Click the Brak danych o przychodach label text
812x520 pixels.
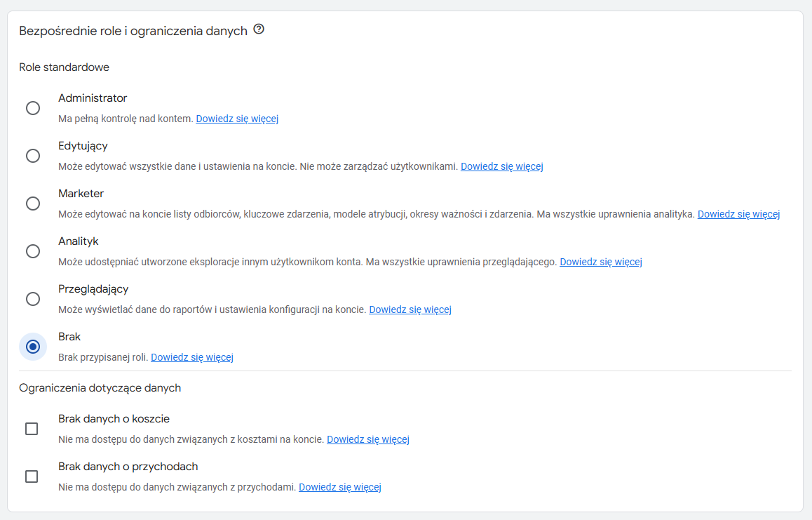pos(128,467)
